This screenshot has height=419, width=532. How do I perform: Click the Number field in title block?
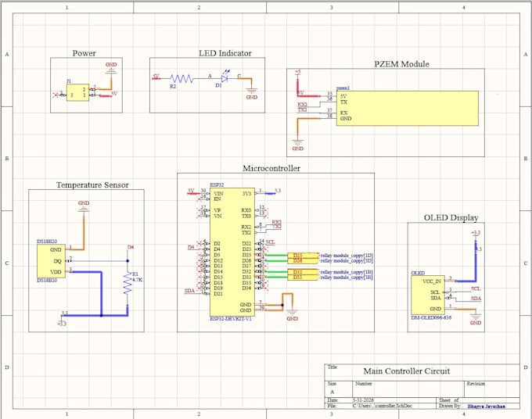tap(408, 389)
